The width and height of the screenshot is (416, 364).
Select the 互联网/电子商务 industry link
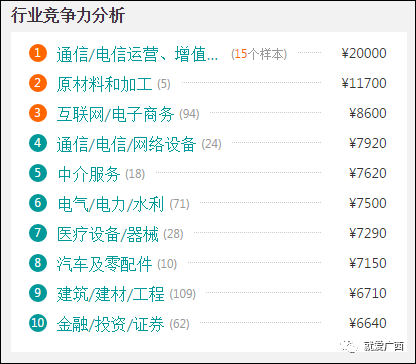[x=115, y=114]
